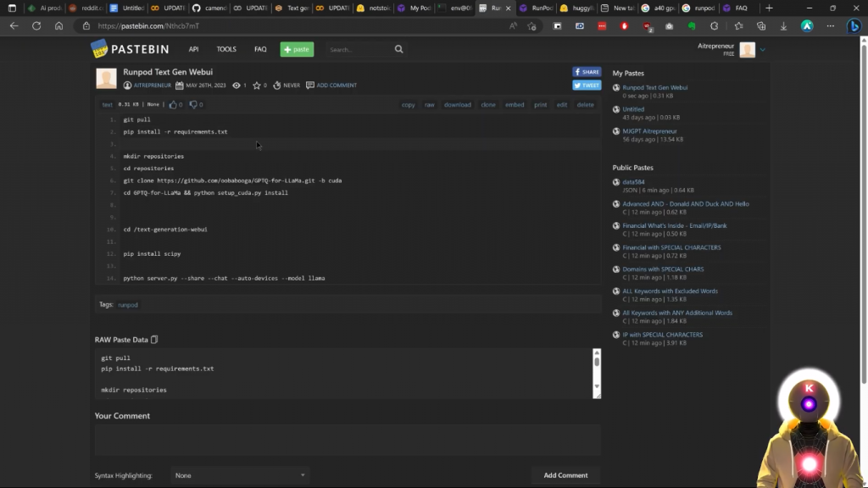The width and height of the screenshot is (868, 488).
Task: Share paste on Facebook
Action: pyautogui.click(x=587, y=72)
